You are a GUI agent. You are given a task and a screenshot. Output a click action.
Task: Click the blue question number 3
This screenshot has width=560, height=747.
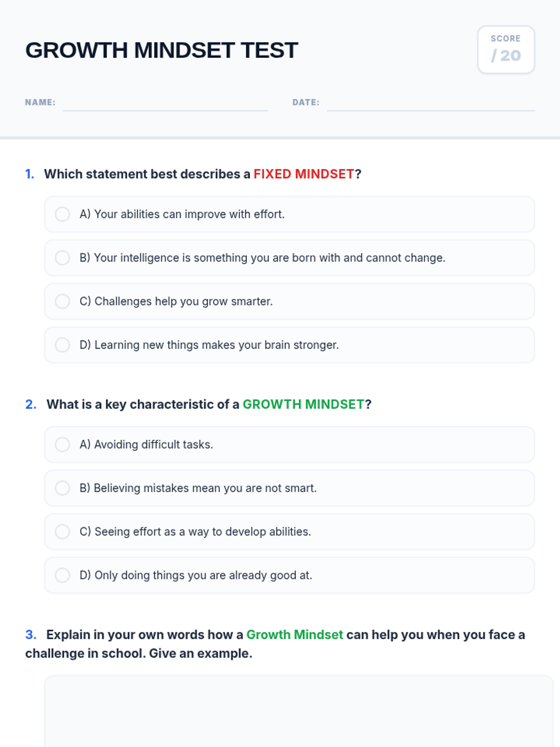(x=31, y=635)
